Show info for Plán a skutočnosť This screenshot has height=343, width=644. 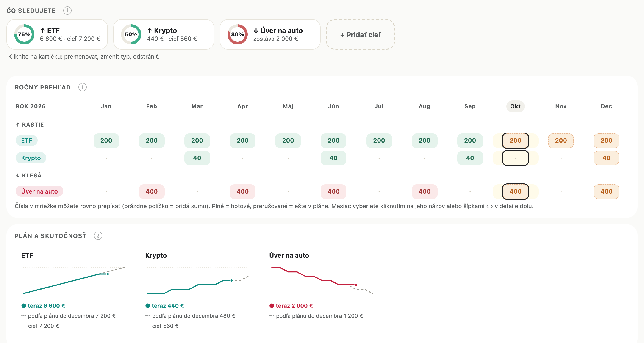(98, 236)
